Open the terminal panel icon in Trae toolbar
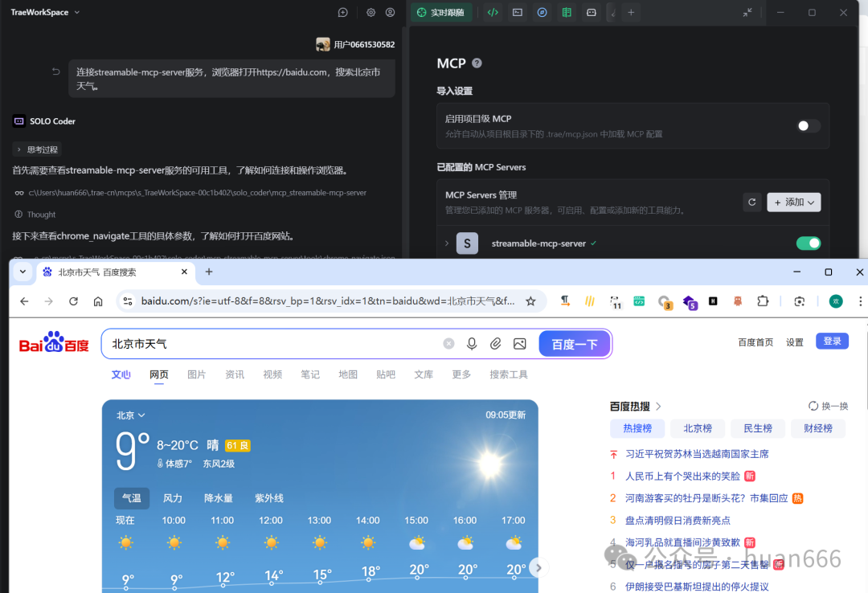The image size is (868, 593). pos(518,12)
